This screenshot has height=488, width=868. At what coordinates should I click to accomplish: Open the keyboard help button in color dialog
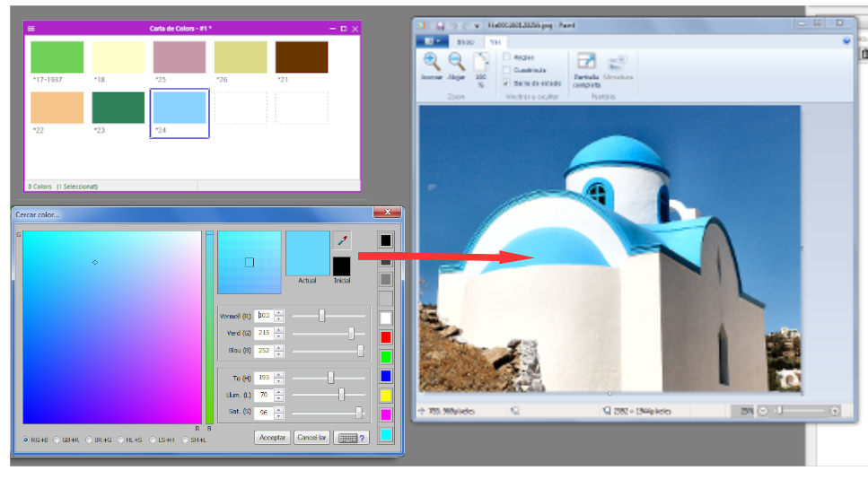point(352,438)
